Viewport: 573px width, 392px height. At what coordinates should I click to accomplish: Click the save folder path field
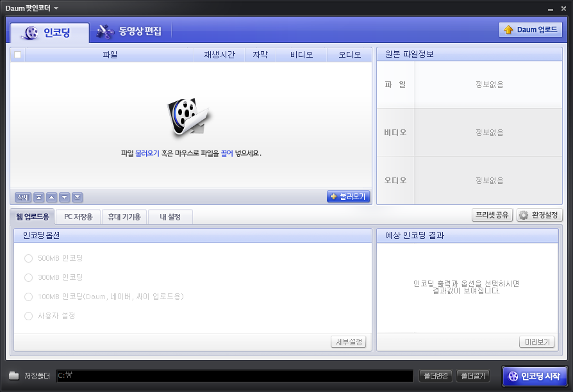tap(235, 375)
